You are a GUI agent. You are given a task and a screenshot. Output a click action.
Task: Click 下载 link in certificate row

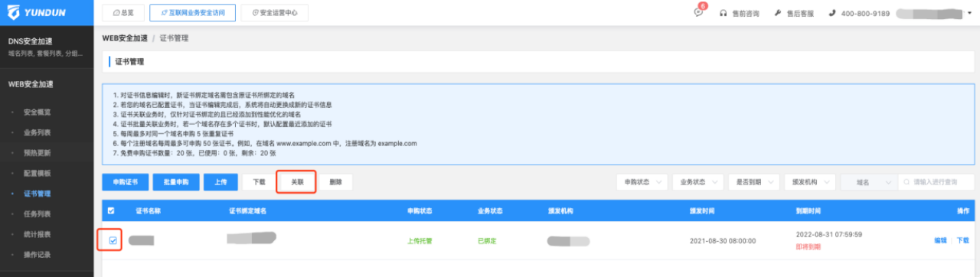point(963,241)
